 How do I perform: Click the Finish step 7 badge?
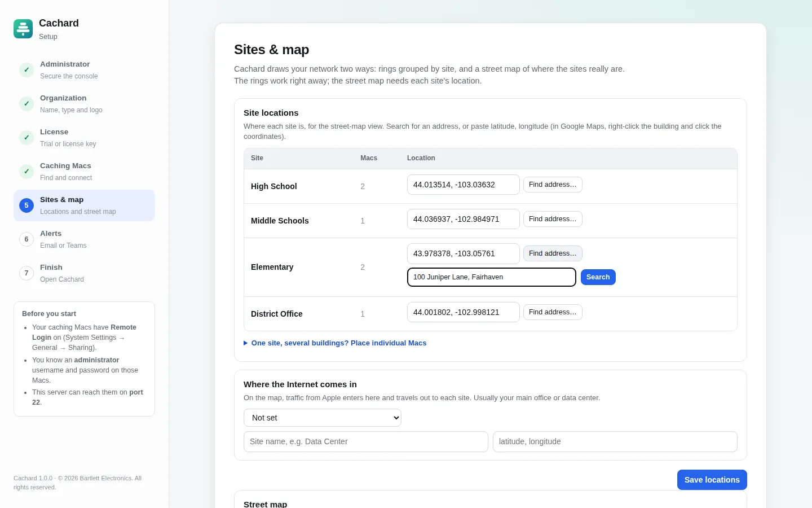click(27, 273)
